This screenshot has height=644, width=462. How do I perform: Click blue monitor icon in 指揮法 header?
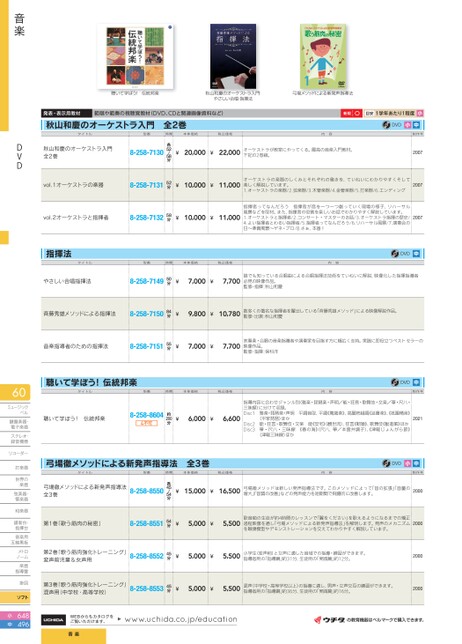pos(416,254)
